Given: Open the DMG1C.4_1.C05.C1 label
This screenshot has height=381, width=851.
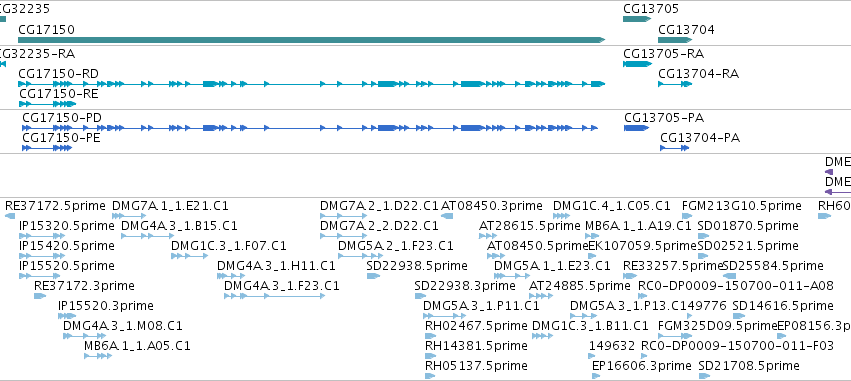Looking at the screenshot, I should [612, 206].
